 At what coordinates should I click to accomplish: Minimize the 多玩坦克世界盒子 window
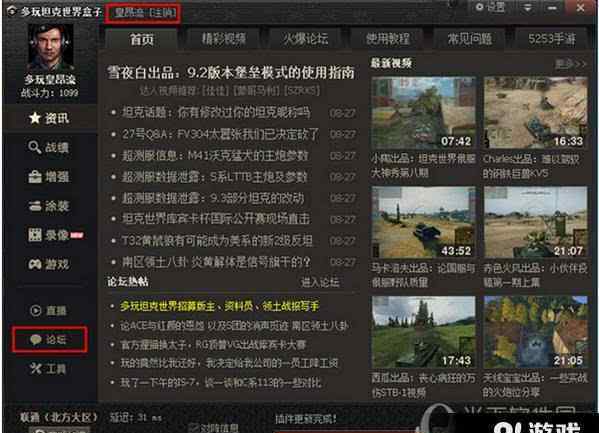point(552,8)
